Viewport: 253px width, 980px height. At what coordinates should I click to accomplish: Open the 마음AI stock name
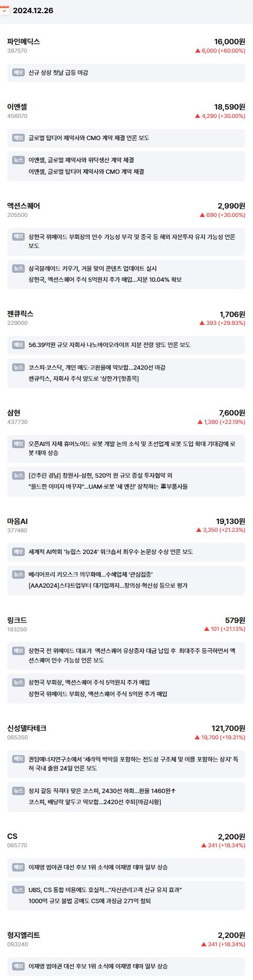point(17,521)
